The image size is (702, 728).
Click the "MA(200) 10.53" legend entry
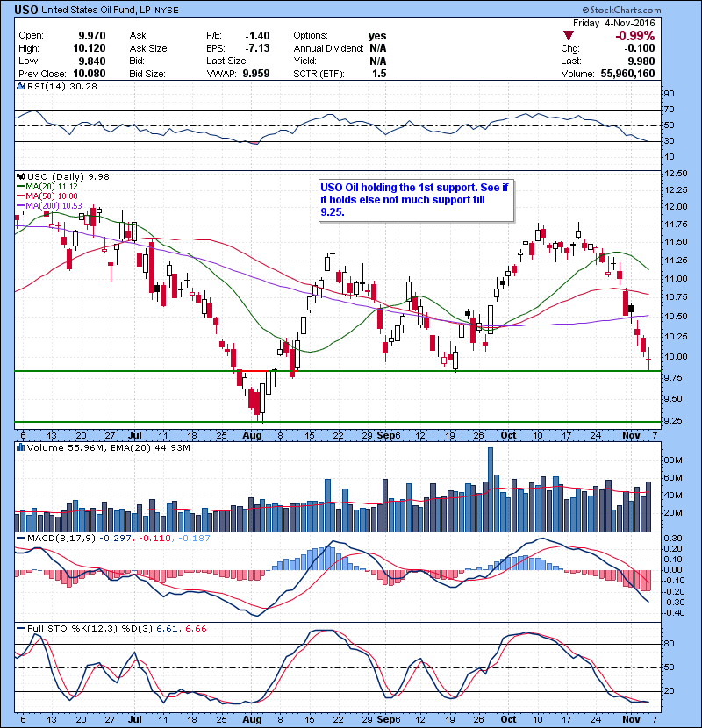pyautogui.click(x=49, y=205)
